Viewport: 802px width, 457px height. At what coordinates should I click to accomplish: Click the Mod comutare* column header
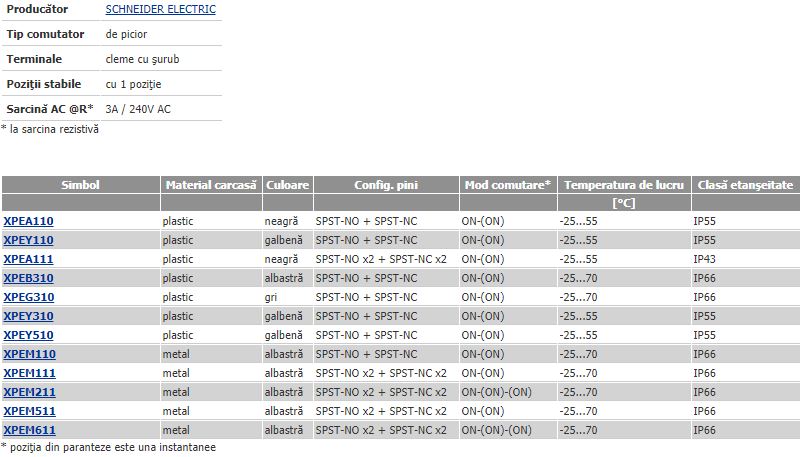(x=508, y=185)
